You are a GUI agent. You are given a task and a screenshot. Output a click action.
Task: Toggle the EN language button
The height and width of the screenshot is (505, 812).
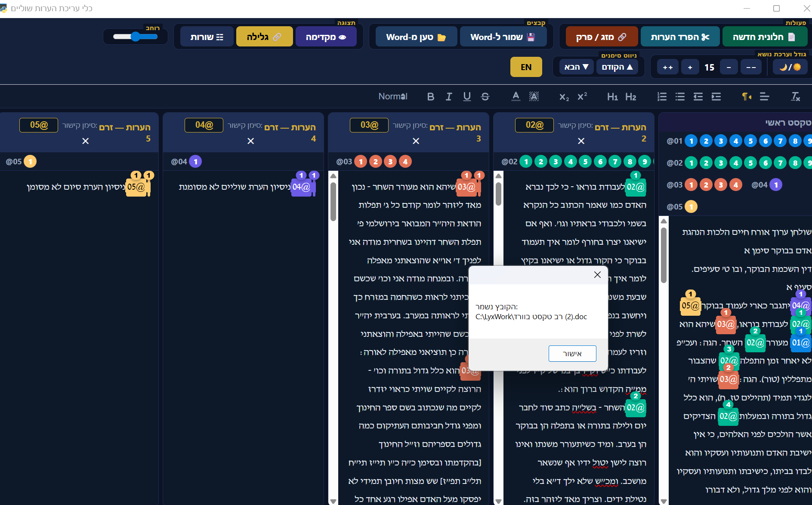[x=526, y=67]
